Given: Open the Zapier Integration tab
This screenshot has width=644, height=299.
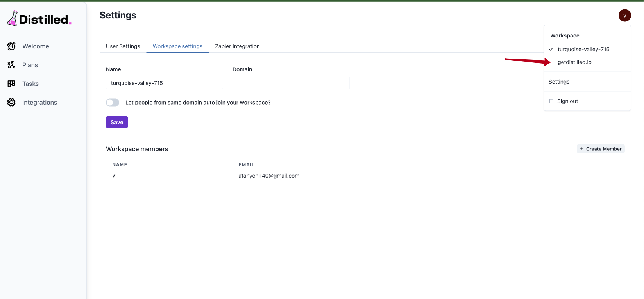Looking at the screenshot, I should [x=237, y=46].
